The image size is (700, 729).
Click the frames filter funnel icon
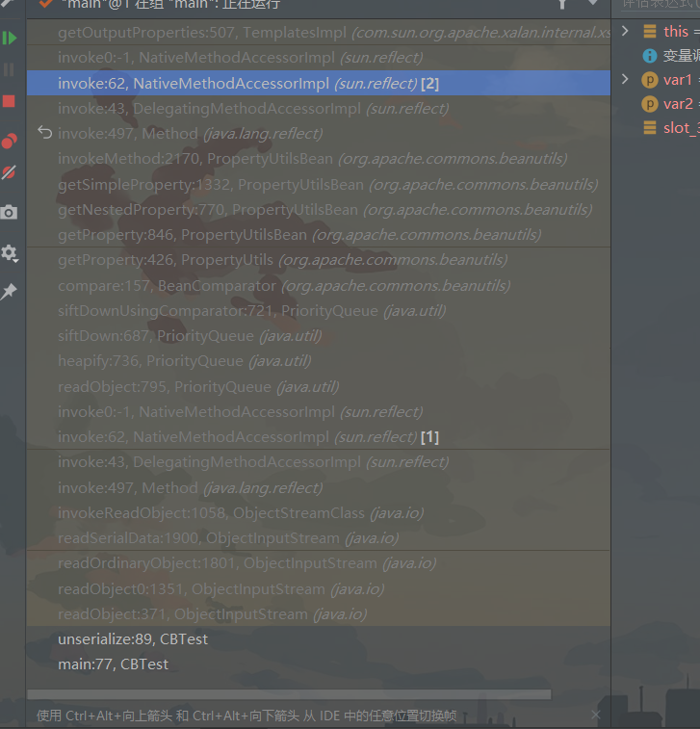[562, 4]
